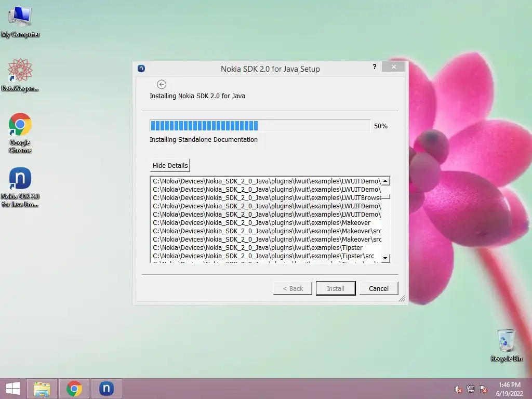Click the details list scroll-up arrow
Screen dimensions: 532x399
tap(385, 181)
